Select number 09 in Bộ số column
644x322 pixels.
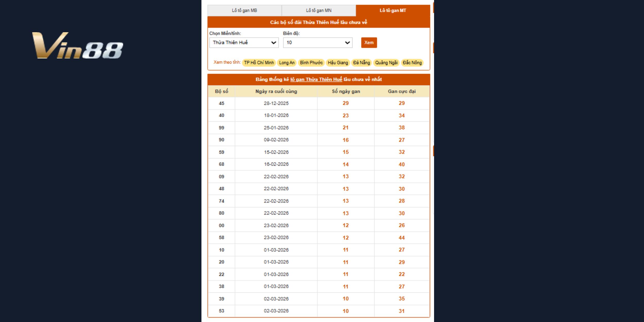[222, 177]
